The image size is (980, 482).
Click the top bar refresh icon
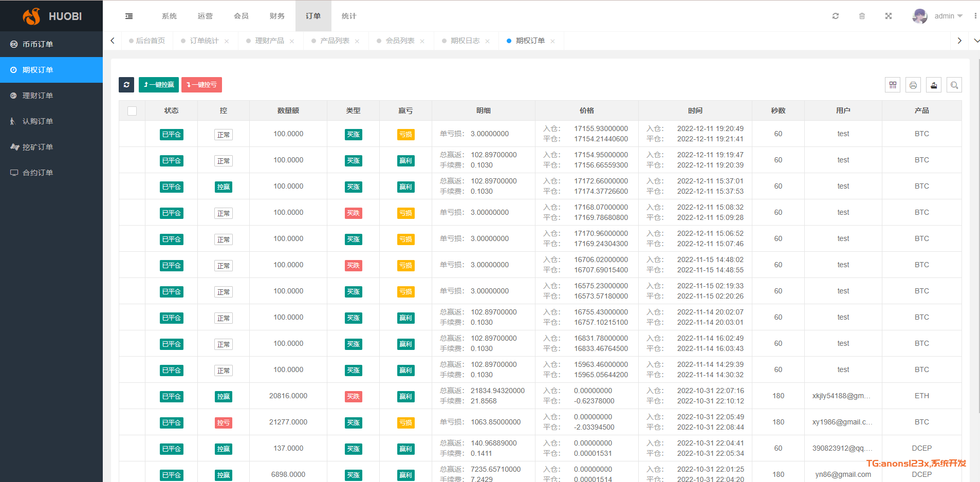(836, 16)
